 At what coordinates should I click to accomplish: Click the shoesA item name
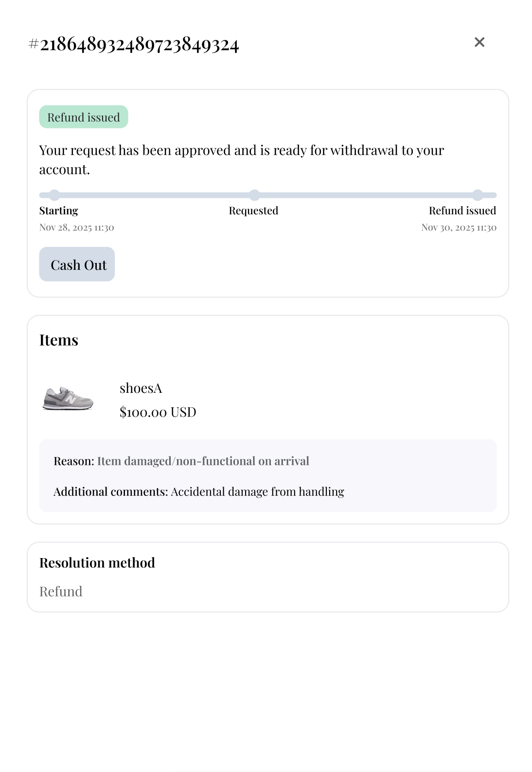click(141, 388)
